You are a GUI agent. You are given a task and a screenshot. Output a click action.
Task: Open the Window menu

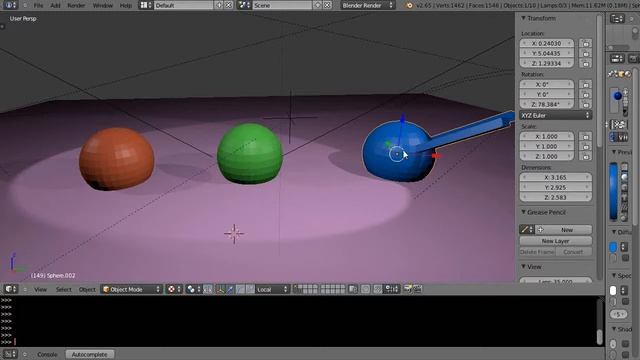click(x=103, y=5)
